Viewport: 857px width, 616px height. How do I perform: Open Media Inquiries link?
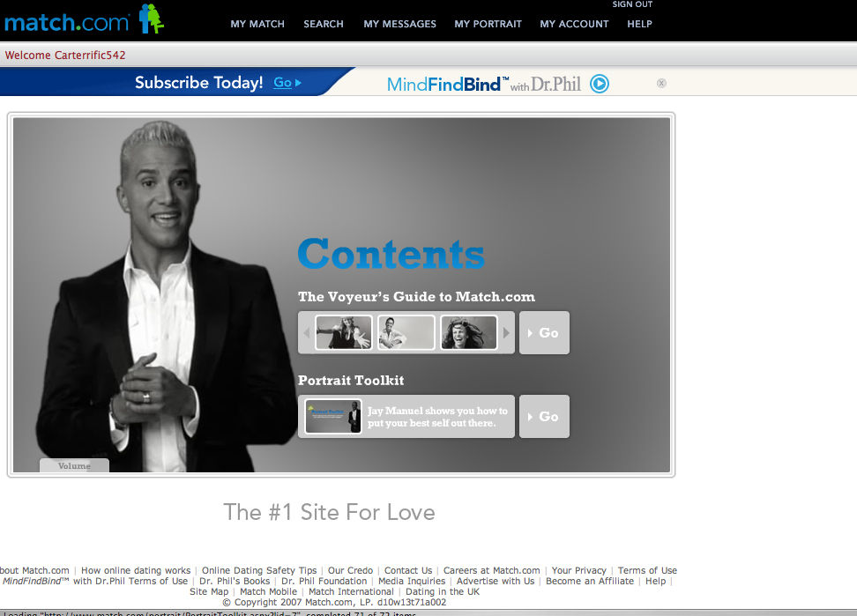412,581
